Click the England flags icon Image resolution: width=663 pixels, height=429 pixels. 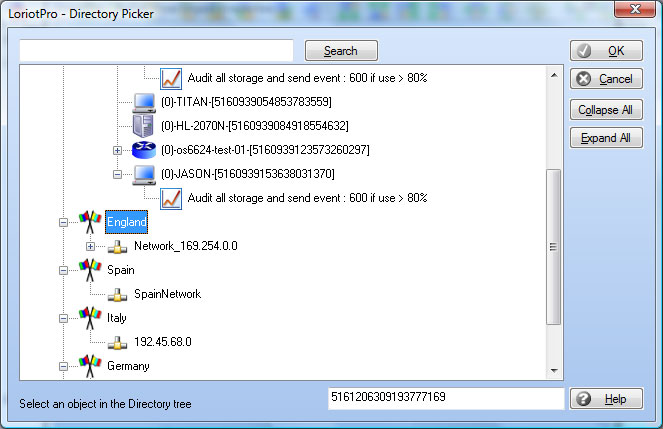click(91, 222)
